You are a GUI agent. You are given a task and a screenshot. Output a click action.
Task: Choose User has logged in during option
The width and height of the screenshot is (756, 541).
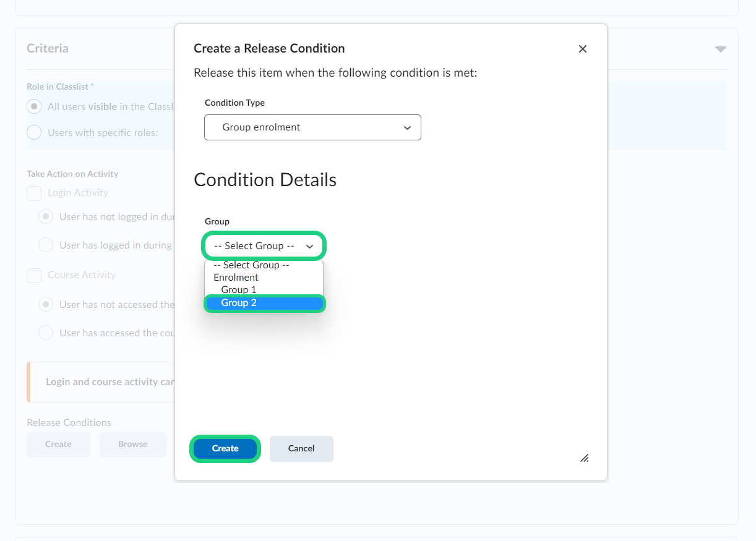pos(46,245)
